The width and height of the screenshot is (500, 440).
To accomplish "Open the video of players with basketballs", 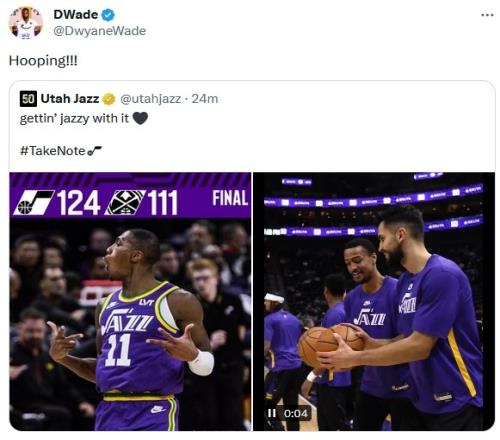I will pyautogui.click(x=374, y=301).
